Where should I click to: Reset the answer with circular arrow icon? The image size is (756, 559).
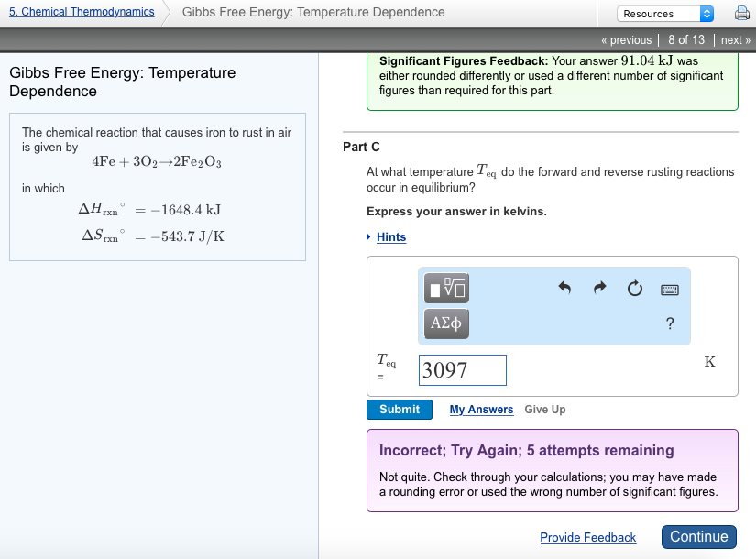(x=634, y=288)
